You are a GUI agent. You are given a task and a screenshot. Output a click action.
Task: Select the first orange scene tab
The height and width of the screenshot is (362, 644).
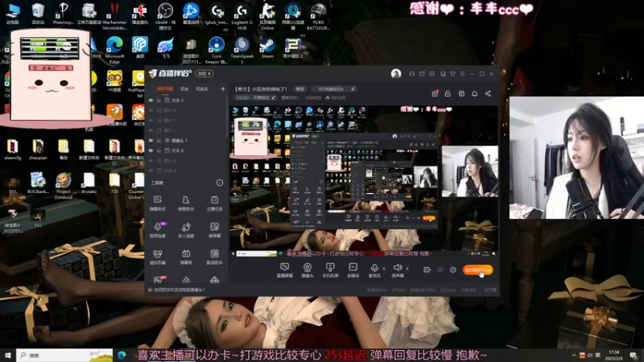point(165,88)
